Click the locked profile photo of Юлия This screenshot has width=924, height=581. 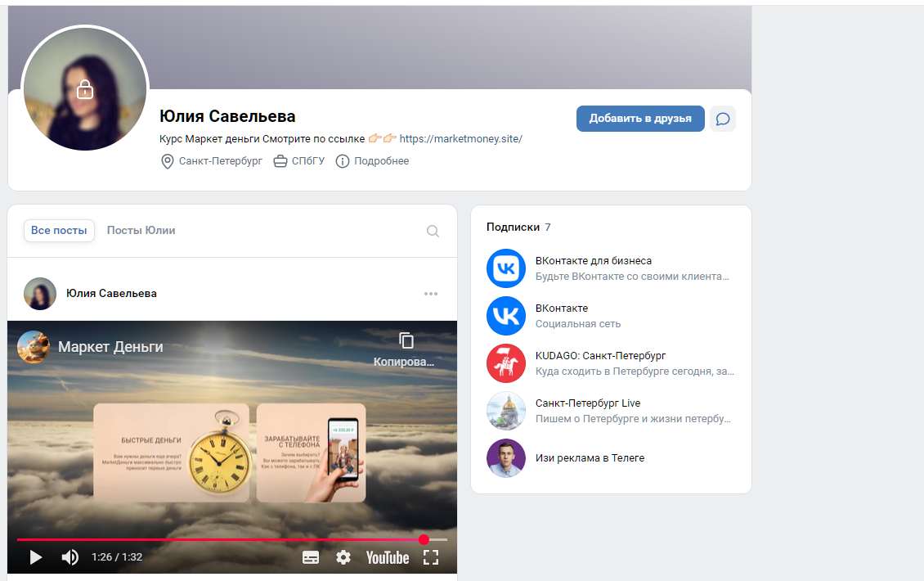click(x=85, y=89)
